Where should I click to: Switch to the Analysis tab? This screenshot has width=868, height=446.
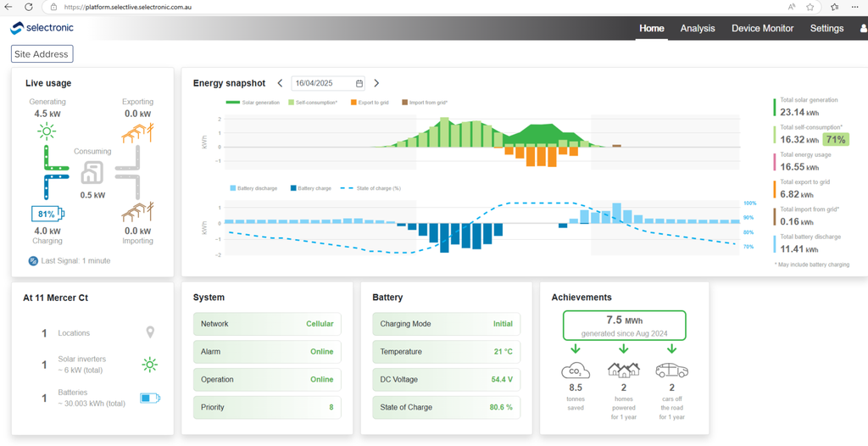pos(698,28)
